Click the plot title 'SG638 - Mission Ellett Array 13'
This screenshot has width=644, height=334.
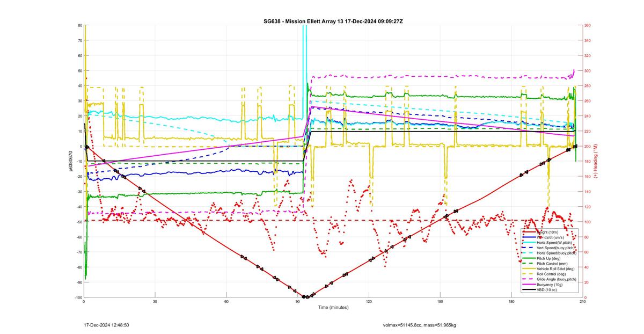[305, 21]
